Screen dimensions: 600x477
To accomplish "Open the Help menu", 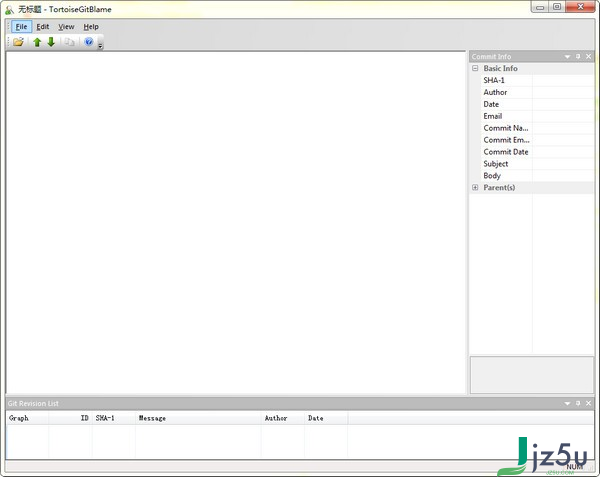I will click(91, 27).
